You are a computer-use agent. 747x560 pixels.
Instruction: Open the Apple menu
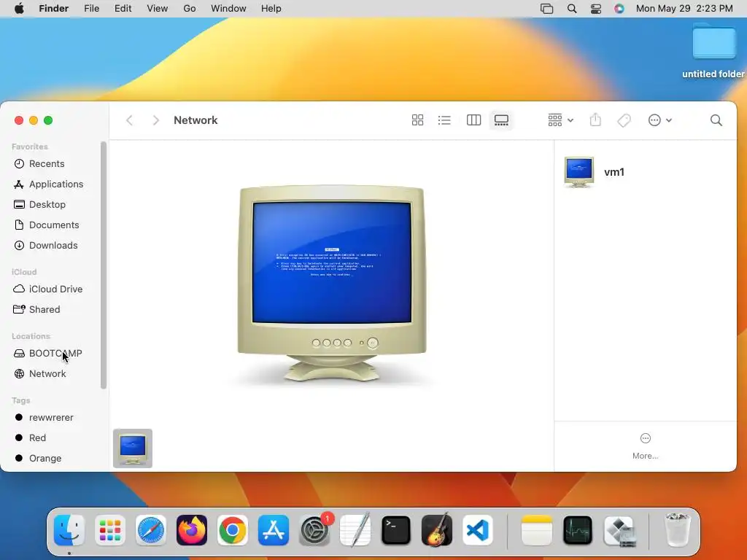click(19, 9)
